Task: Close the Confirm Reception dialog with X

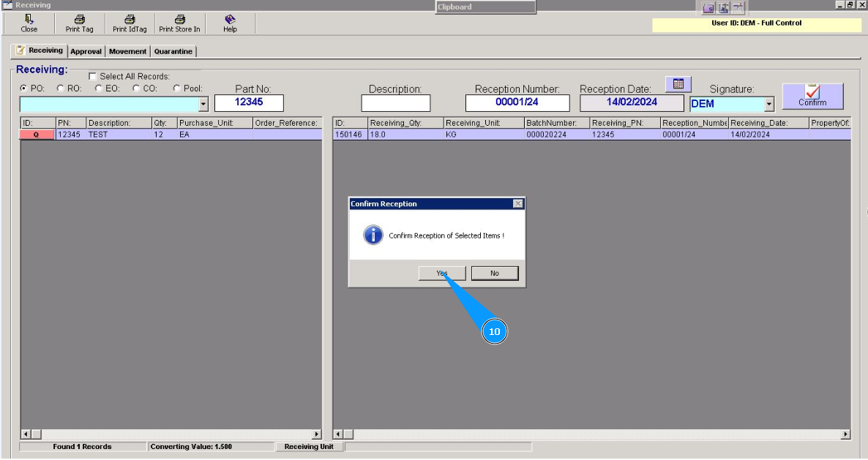Action: coord(517,203)
